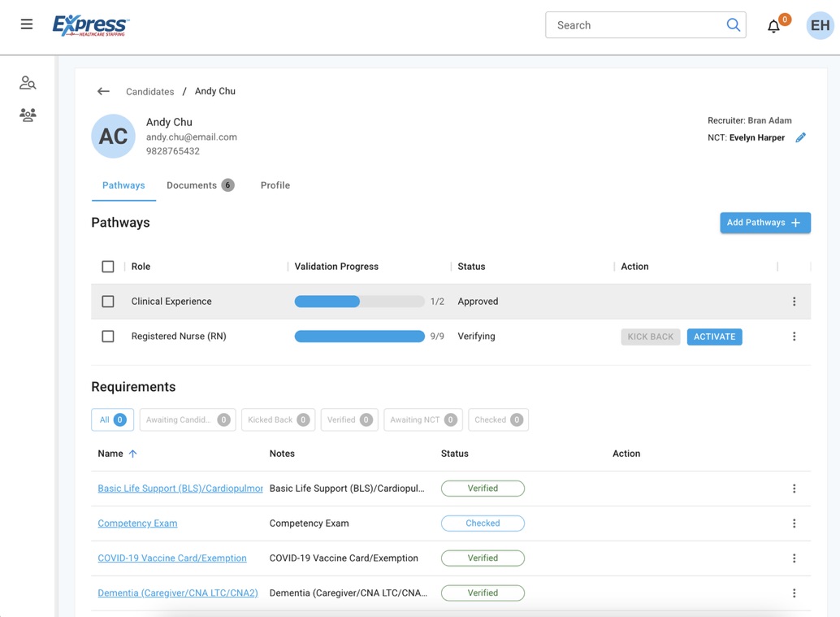This screenshot has width=840, height=617.
Task: Click into the Search input field
Action: tap(634, 25)
